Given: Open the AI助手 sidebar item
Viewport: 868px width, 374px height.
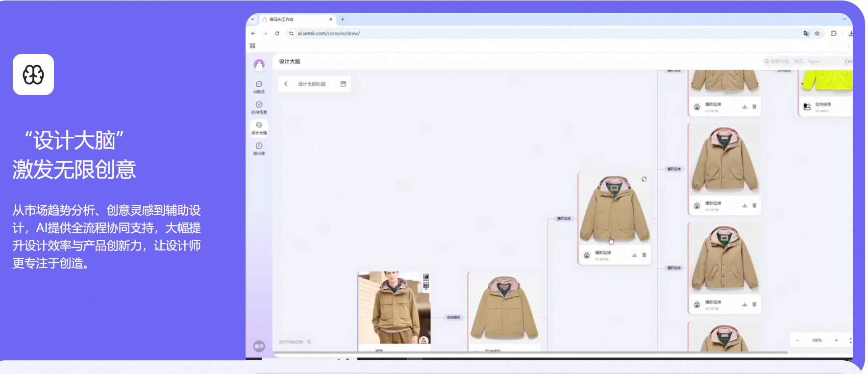Looking at the screenshot, I should pos(259,87).
